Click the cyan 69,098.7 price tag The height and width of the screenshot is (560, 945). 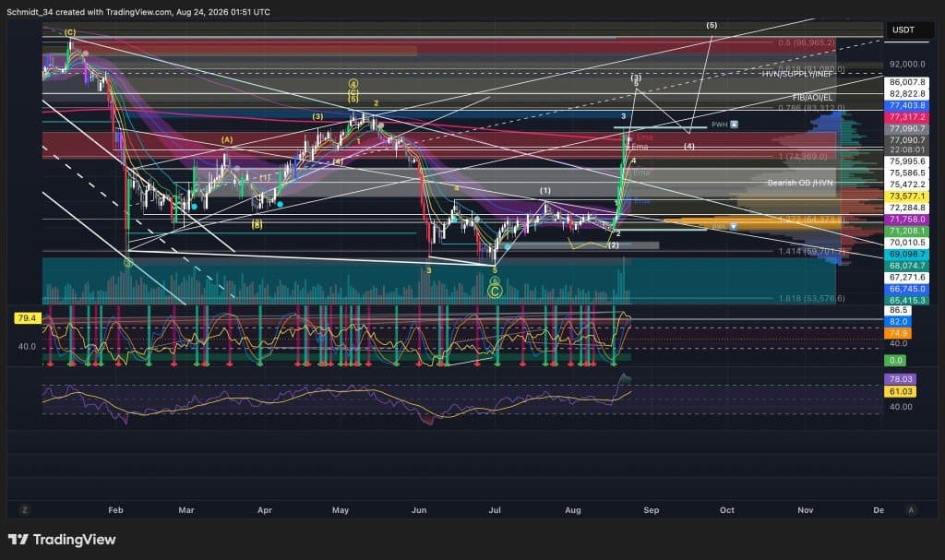907,255
